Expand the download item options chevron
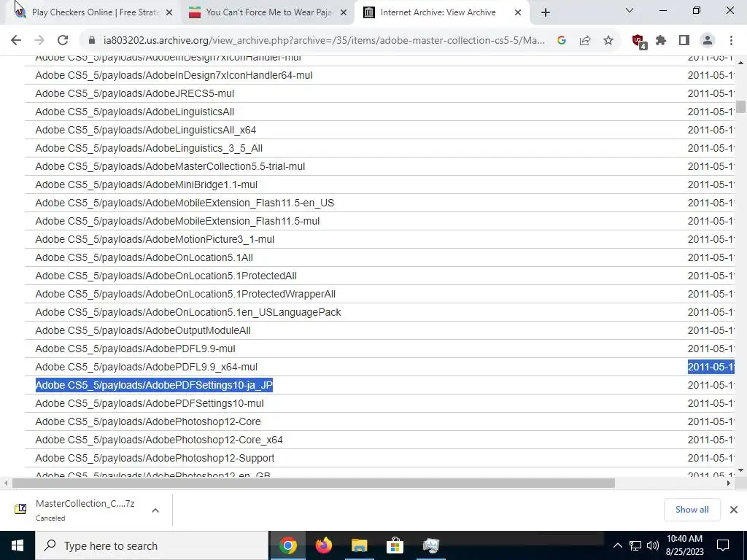Image resolution: width=747 pixels, height=560 pixels. click(x=155, y=510)
